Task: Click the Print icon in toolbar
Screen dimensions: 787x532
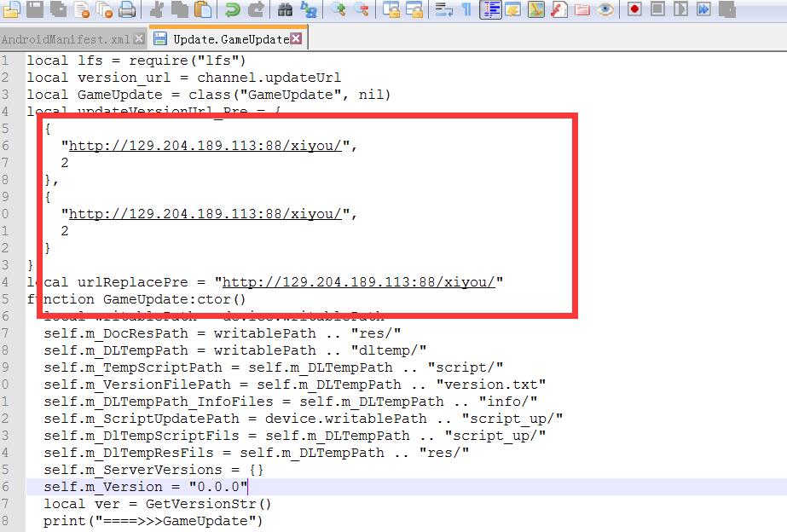Action: point(127,9)
